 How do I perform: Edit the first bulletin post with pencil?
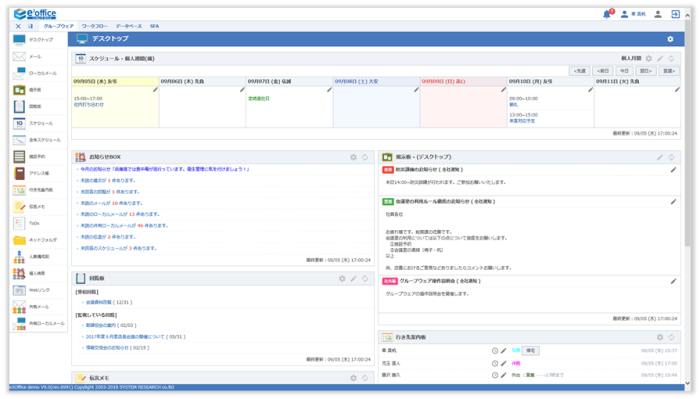673,170
